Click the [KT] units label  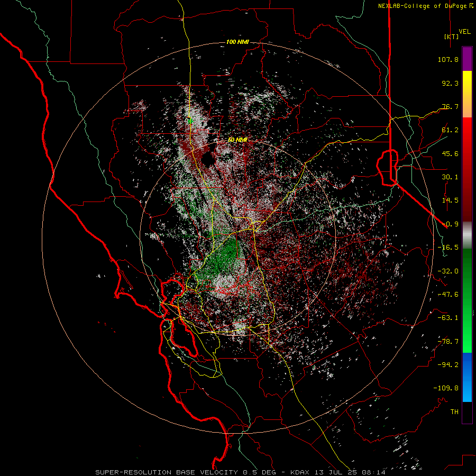451,36
